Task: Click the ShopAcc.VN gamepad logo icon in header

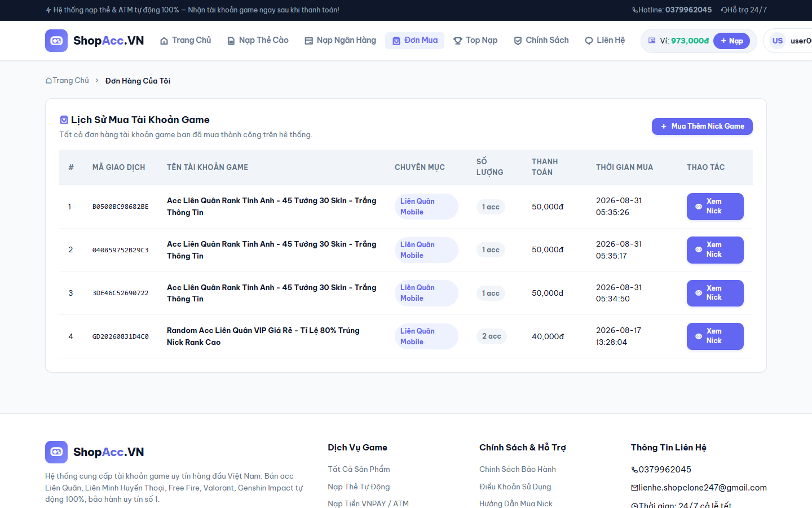Action: click(56, 41)
